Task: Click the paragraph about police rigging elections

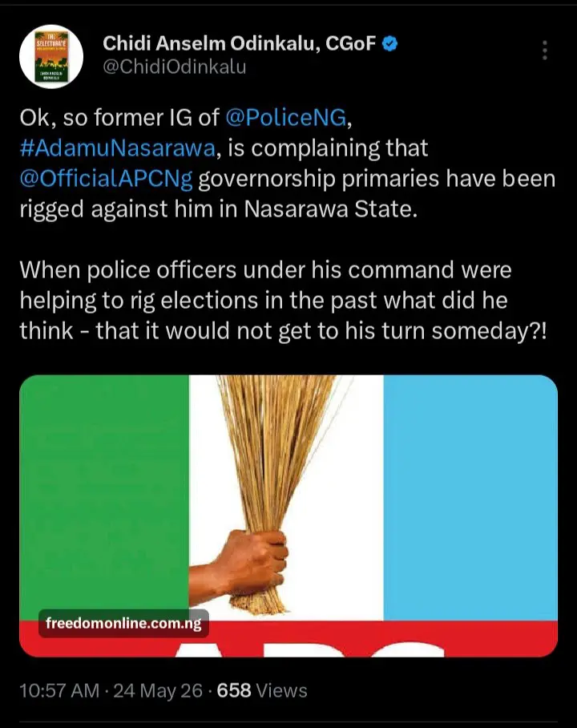Action: click(x=283, y=301)
